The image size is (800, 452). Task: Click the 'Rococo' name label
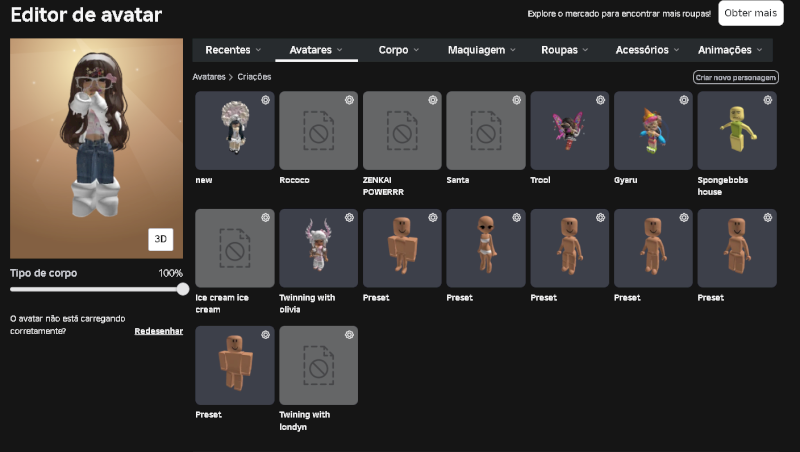pyautogui.click(x=294, y=180)
